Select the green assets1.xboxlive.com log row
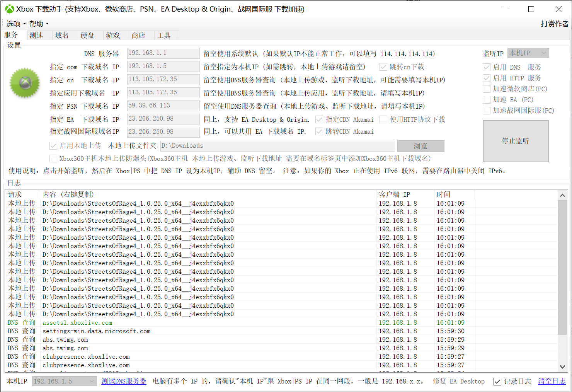572x392 pixels. [x=281, y=323]
